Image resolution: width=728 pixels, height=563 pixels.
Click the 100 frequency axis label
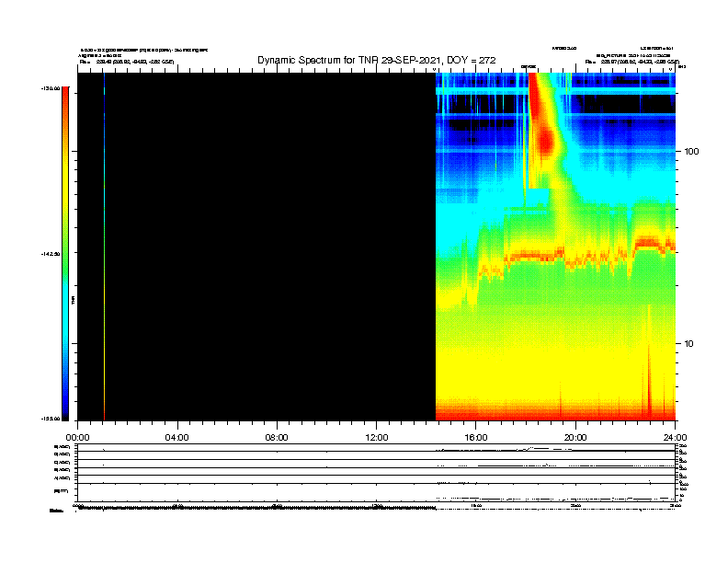pyautogui.click(x=691, y=152)
